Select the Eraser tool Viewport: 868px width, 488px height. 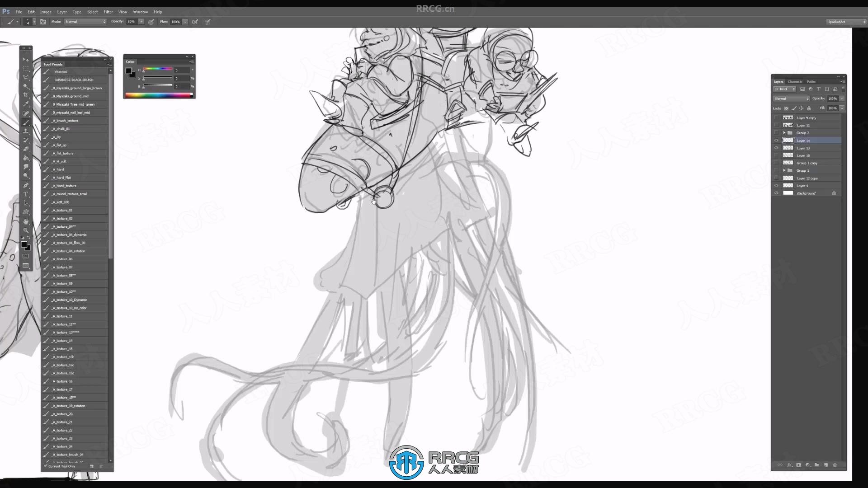click(x=26, y=149)
